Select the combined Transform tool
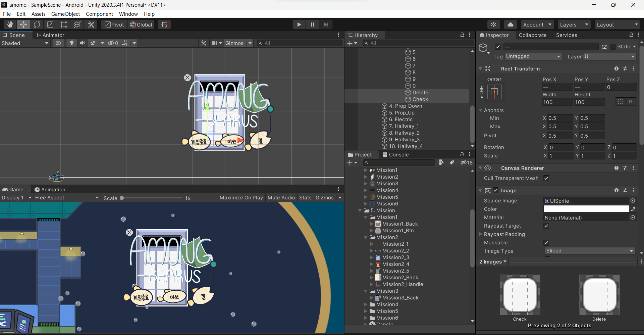Screen dimensions: 644x335 77,25
